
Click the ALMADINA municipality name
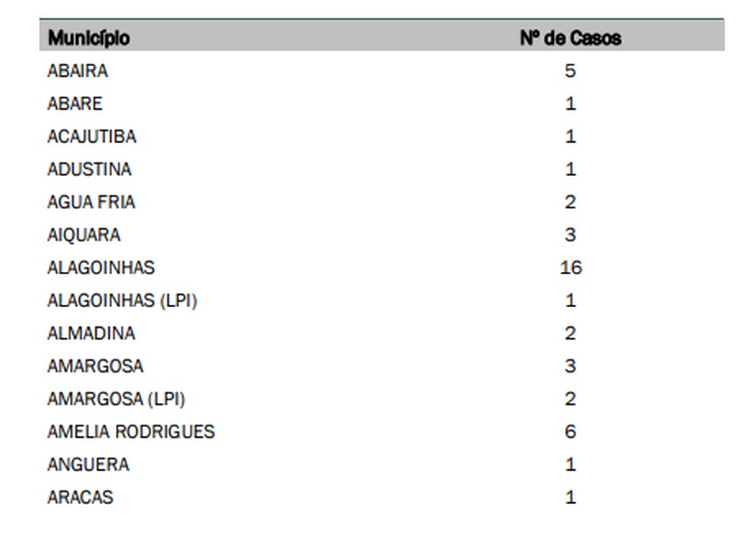coord(91,333)
